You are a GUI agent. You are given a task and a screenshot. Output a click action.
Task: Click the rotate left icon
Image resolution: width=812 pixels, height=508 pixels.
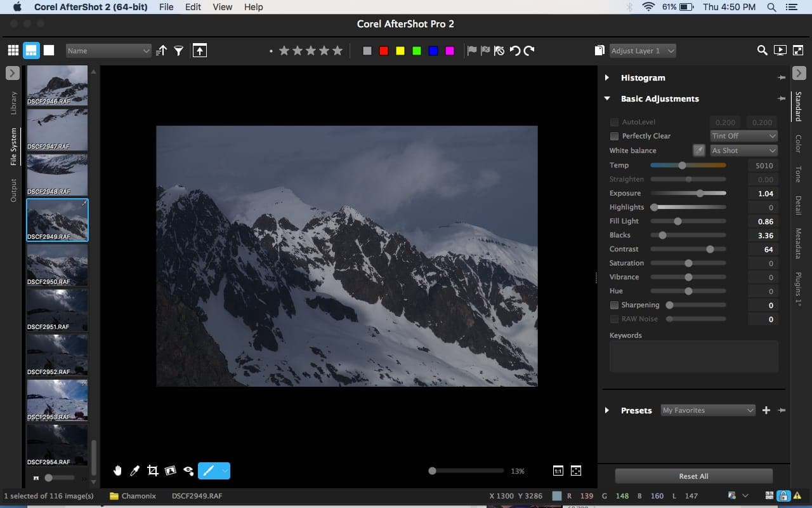pos(514,51)
